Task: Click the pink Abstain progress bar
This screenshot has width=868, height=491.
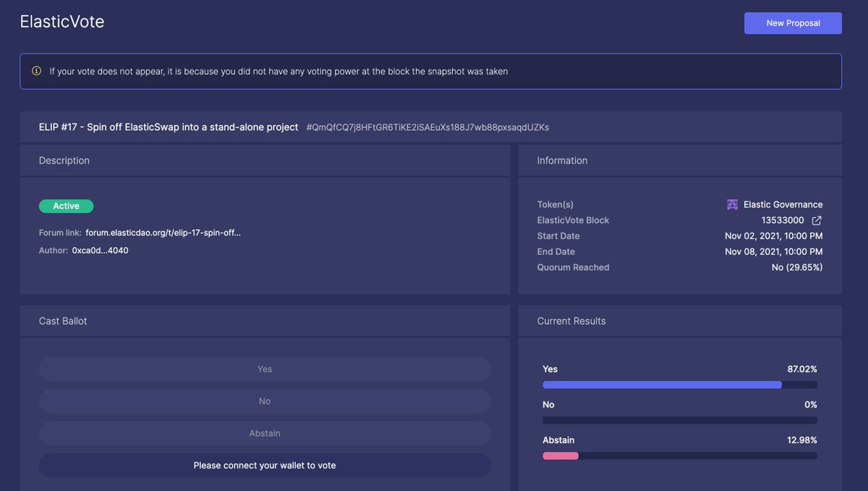Action: (x=561, y=456)
